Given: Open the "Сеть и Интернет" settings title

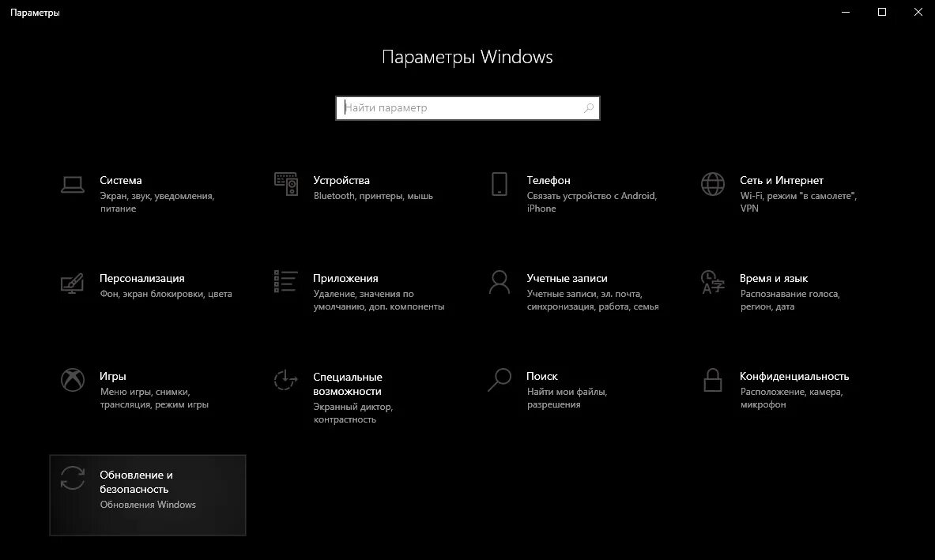Looking at the screenshot, I should [781, 180].
